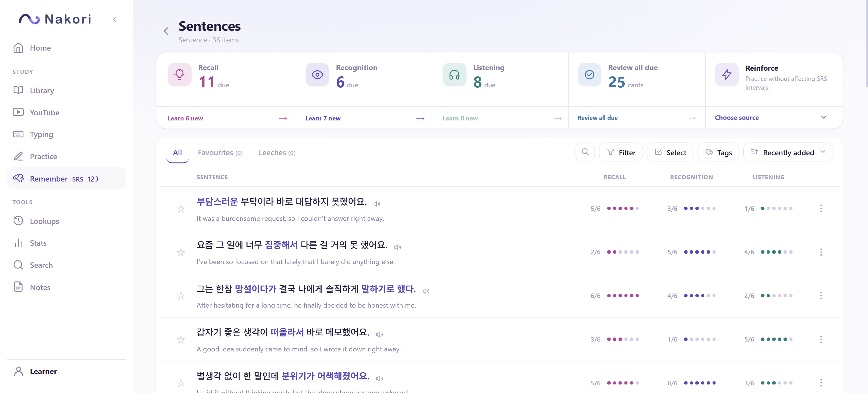Viewport: 868px width, 393px height.
Task: Play audio for 집중해서 sentence
Action: click(398, 247)
